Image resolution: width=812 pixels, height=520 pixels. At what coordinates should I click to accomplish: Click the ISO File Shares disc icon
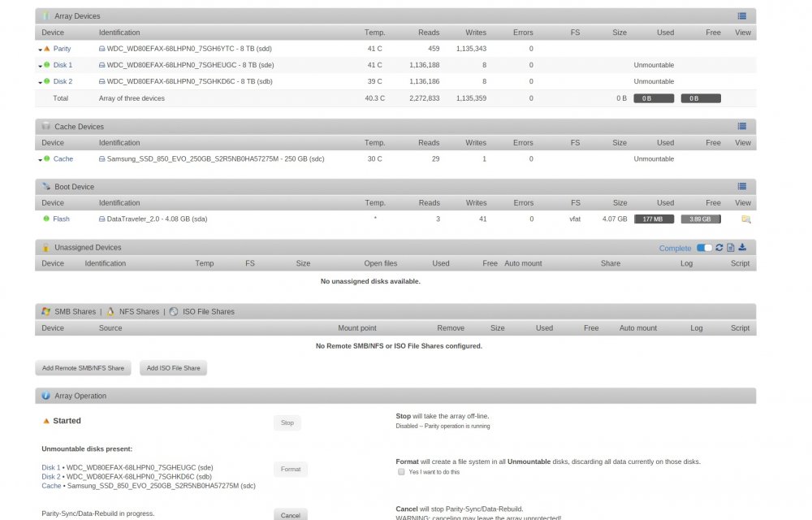point(174,311)
